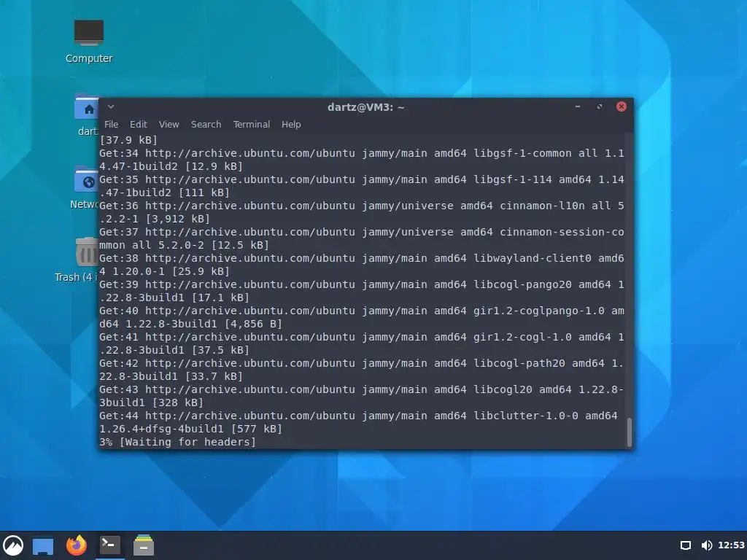
Task: Click the display tray icon
Action: pyautogui.click(x=686, y=545)
